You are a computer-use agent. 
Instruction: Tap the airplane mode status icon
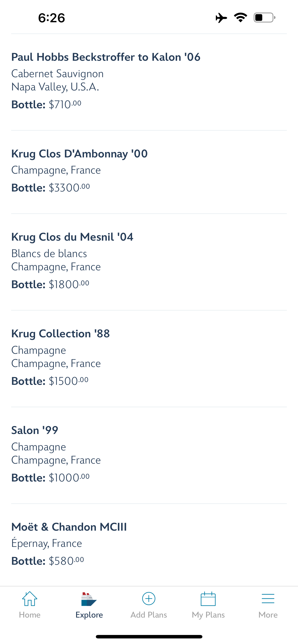[221, 18]
